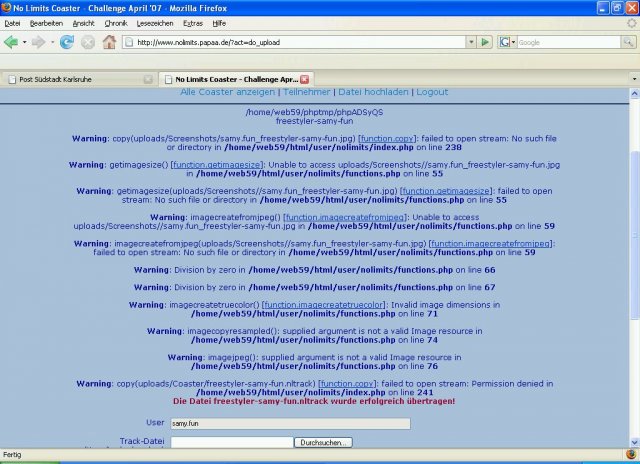Open the back button history dropdown arrow
640x464 pixels.
24,42
